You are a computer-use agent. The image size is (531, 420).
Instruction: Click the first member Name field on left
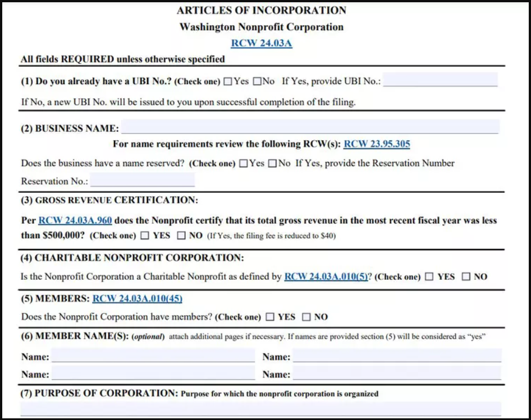(x=153, y=356)
